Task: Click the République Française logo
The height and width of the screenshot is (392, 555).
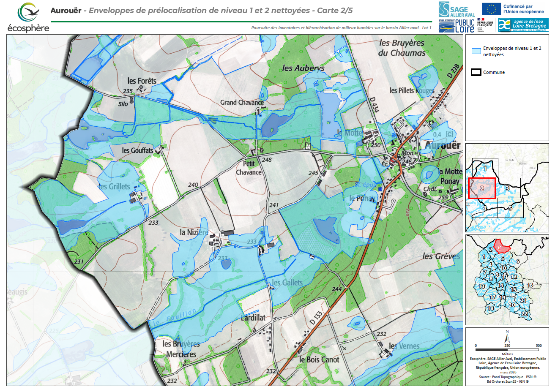Action: click(485, 24)
